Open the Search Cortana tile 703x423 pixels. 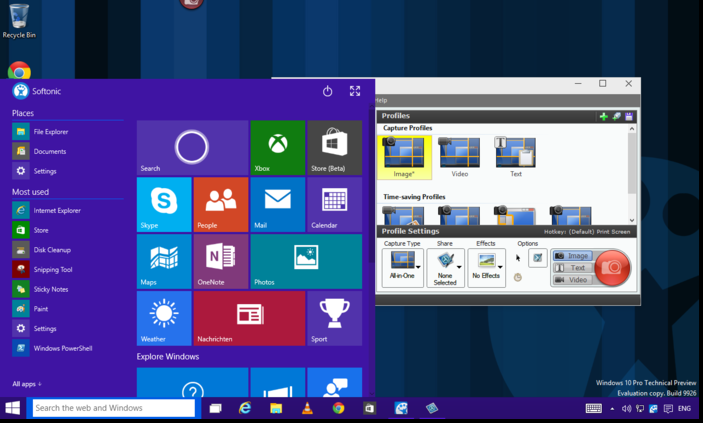192,148
